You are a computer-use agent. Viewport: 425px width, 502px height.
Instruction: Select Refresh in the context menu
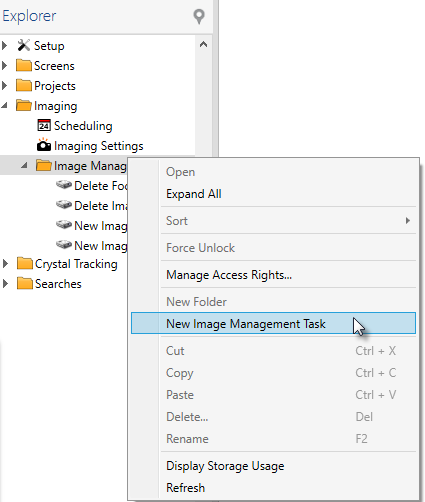[x=185, y=488]
